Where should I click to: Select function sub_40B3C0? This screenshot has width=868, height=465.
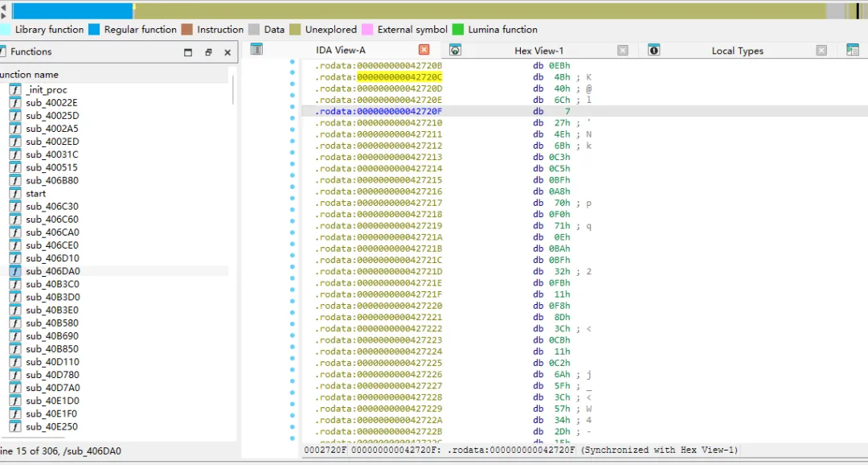click(x=52, y=284)
